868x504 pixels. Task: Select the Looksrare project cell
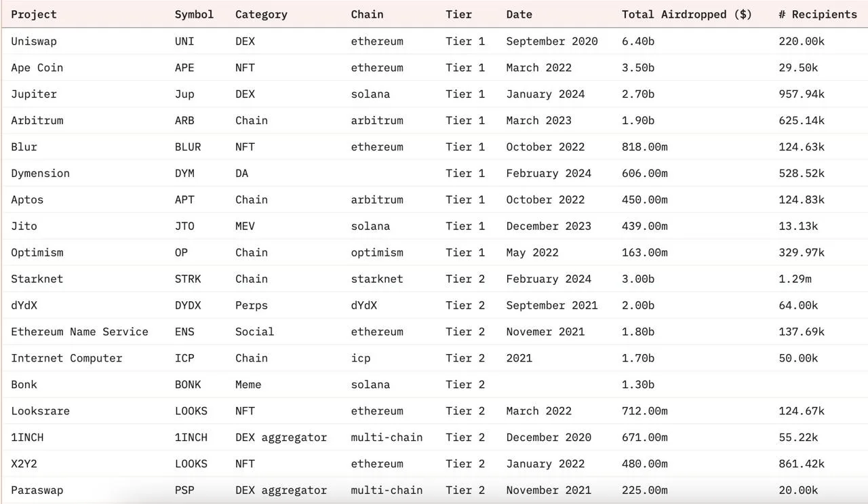pos(40,412)
